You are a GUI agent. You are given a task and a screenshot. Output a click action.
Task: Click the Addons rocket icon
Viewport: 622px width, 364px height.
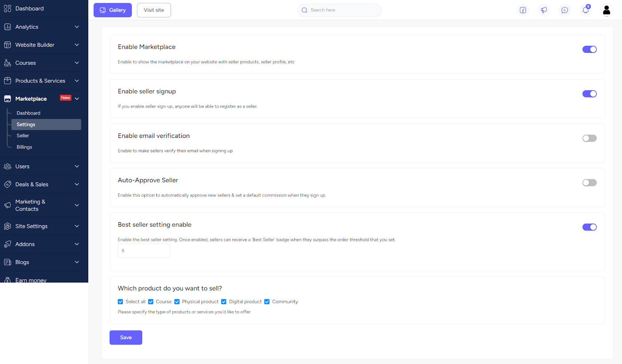point(7,244)
